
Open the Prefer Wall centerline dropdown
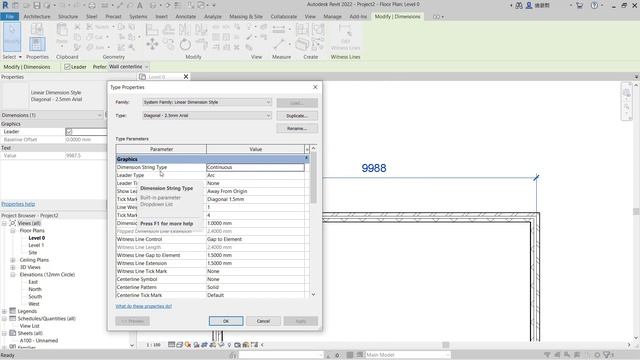128,67
